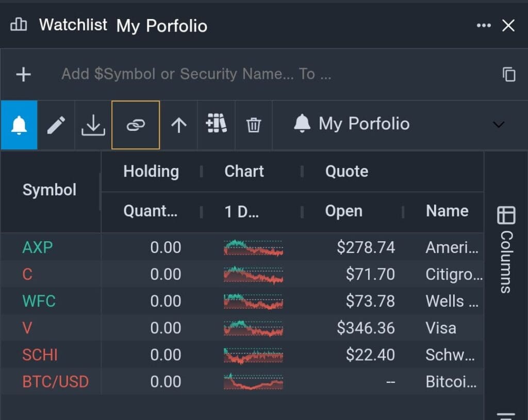
Task: Click the Quote column group header
Action: click(x=346, y=171)
